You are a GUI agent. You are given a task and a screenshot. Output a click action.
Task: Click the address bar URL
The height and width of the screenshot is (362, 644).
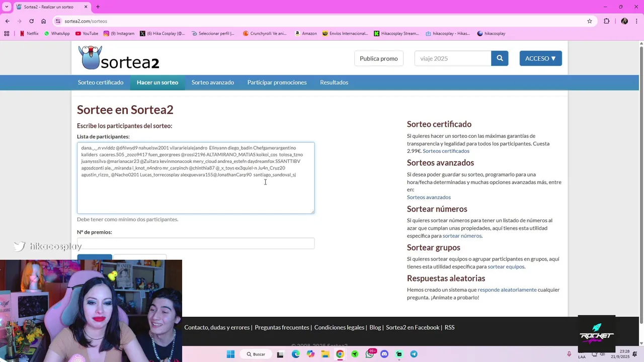[86, 21]
